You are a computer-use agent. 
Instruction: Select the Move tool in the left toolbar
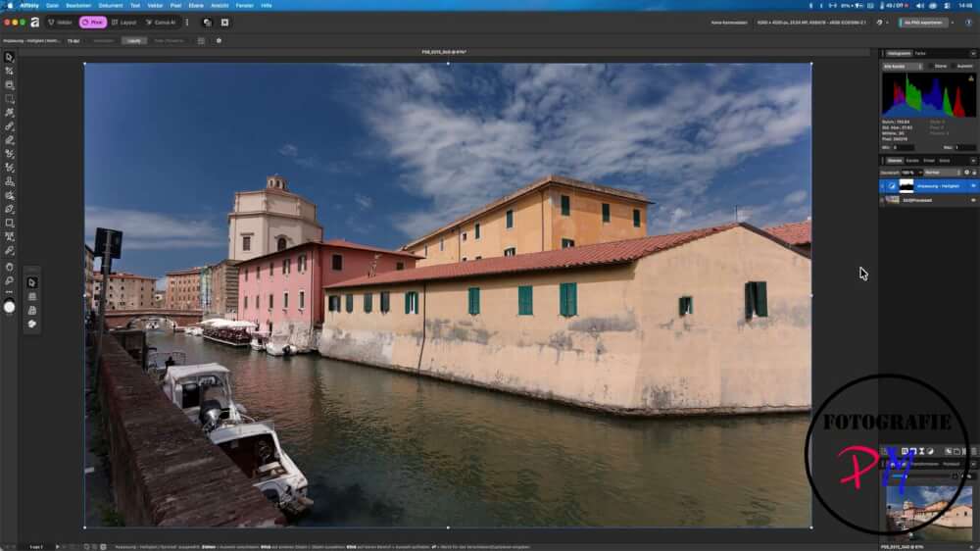point(10,58)
